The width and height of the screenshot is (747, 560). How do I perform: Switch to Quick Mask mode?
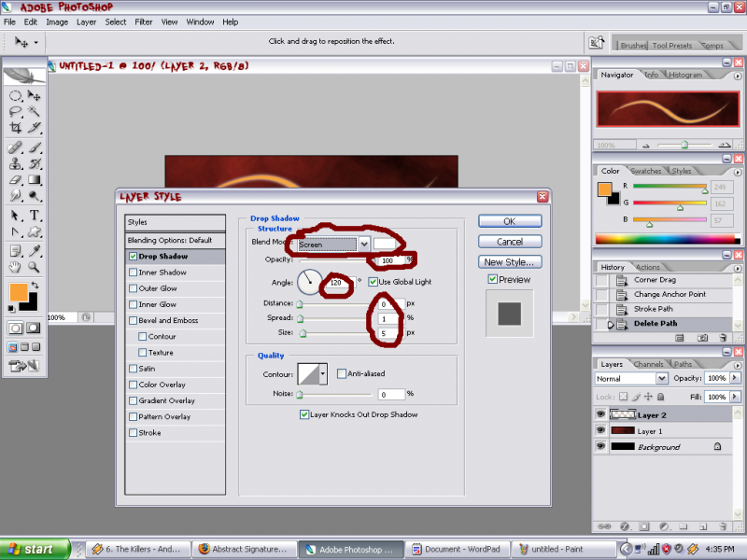(34, 328)
